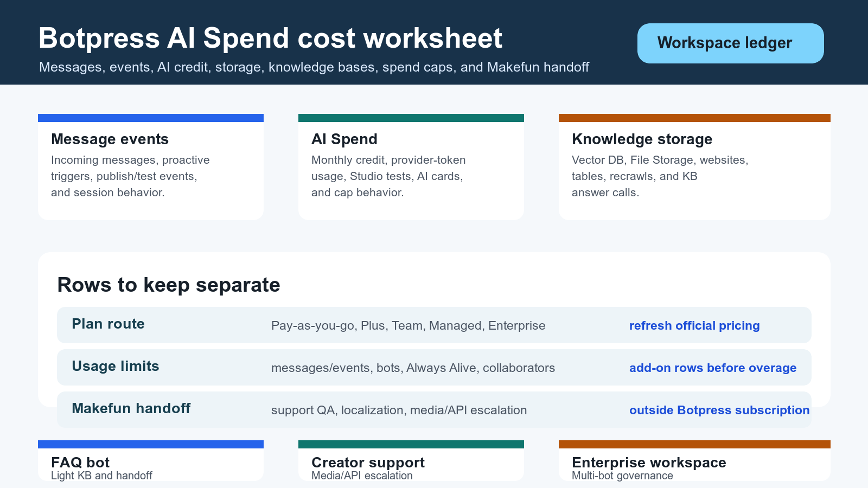Screen dimensions: 868x488
Task: Open the outside Botpress subscription link
Action: 719,410
